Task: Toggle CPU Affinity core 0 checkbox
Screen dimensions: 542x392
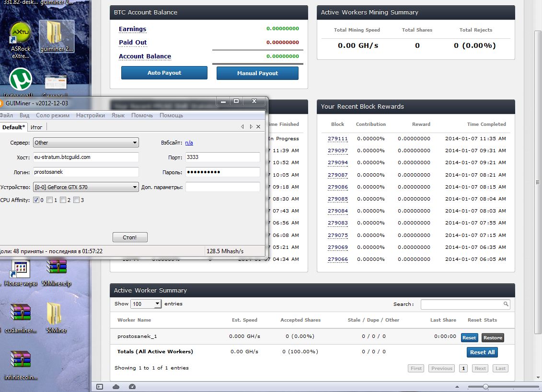Action: coord(36,200)
